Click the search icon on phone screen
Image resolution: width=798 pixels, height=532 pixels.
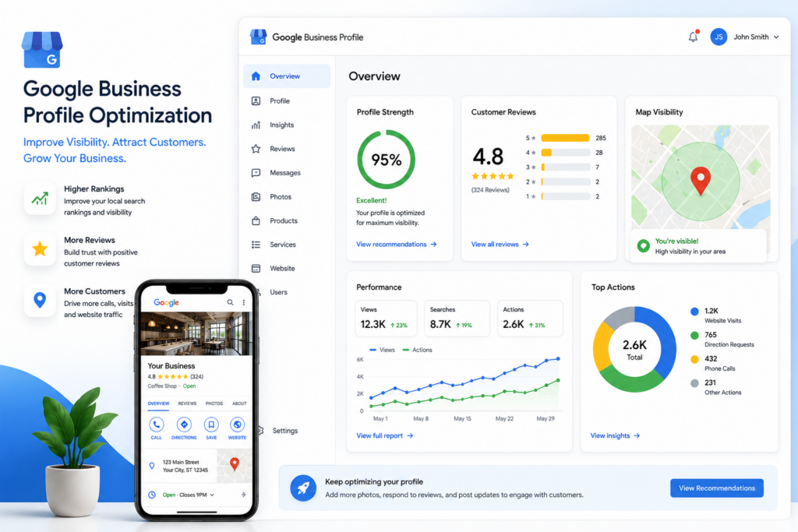click(x=230, y=302)
